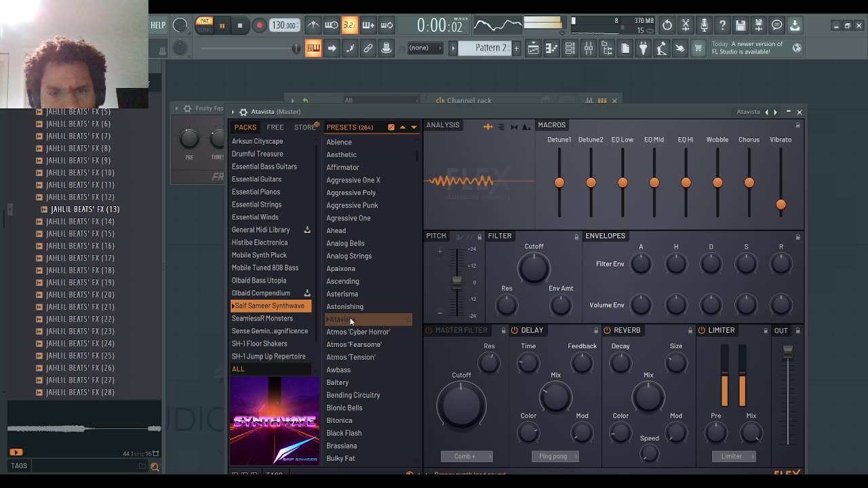868x488 pixels.
Task: Click the browser search magnifier icon
Action: (x=155, y=466)
